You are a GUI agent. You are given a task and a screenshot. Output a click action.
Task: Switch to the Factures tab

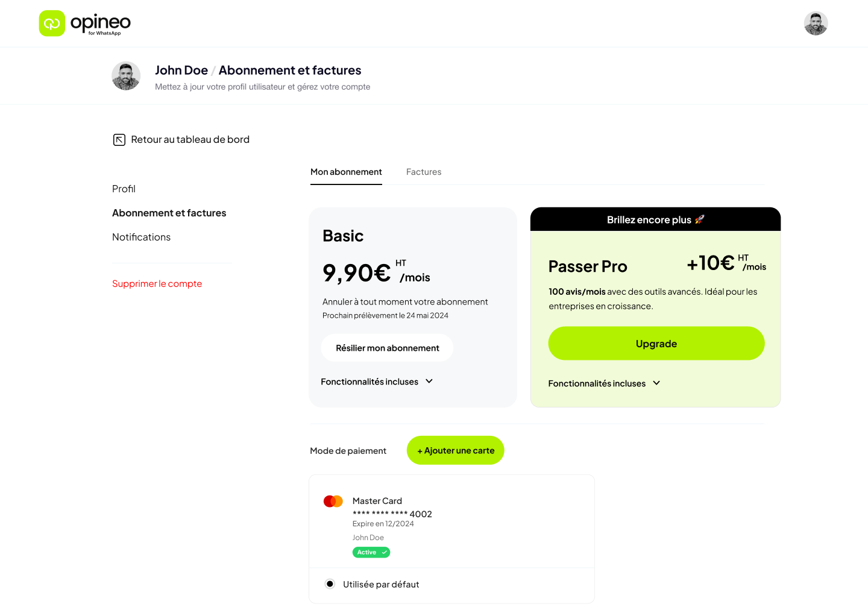424,172
